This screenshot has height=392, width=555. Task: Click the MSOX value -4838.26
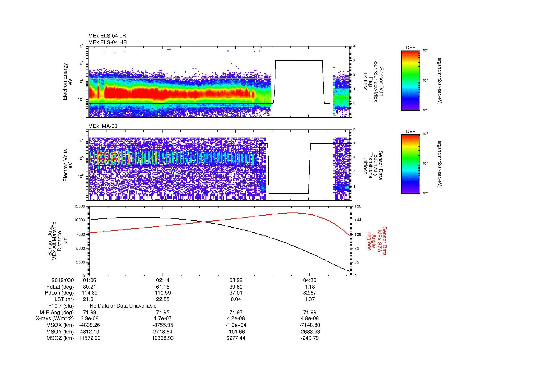(89, 325)
